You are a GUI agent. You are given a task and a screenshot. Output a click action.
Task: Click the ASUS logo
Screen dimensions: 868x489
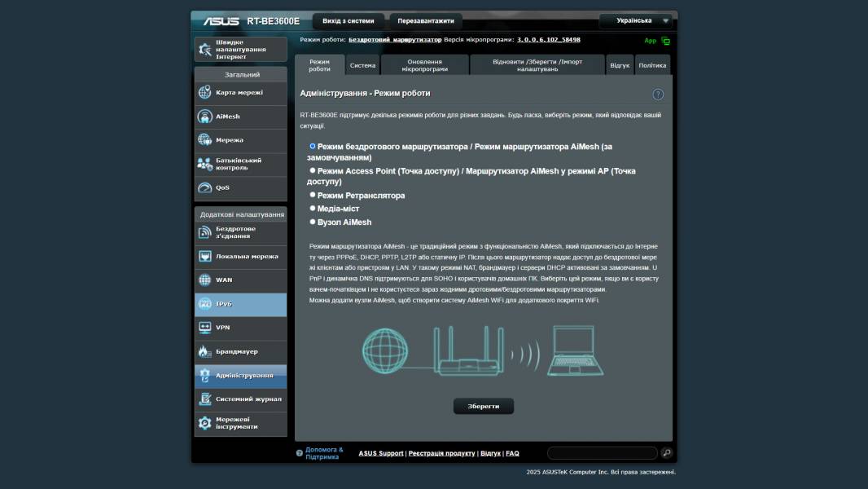click(221, 21)
